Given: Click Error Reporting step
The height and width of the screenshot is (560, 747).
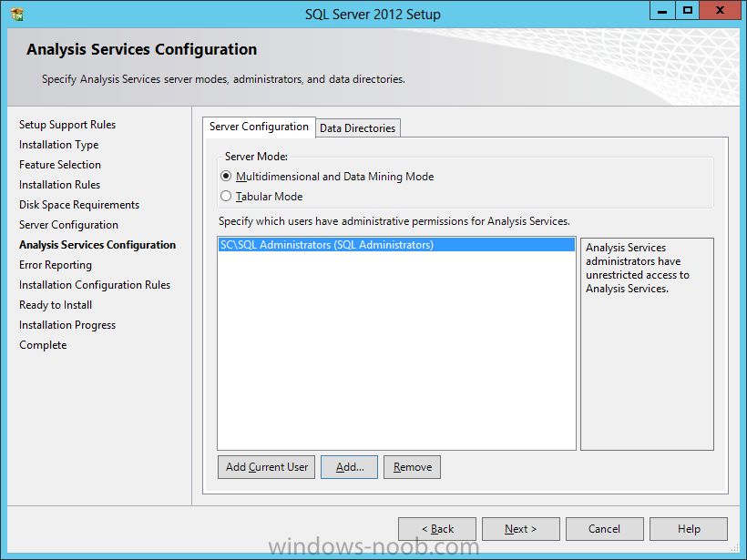Looking at the screenshot, I should point(56,265).
